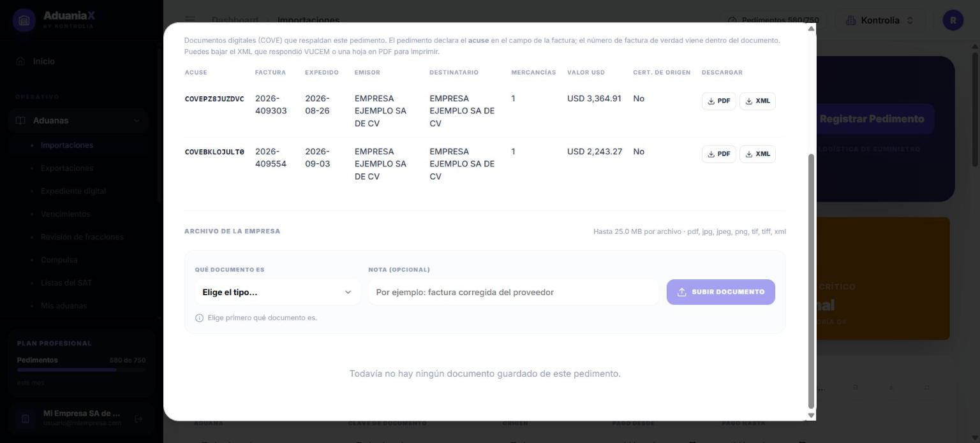Download PDF for acuse COVEPZ8JUZDVC
Viewport: 980px width, 443px height.
(x=718, y=101)
